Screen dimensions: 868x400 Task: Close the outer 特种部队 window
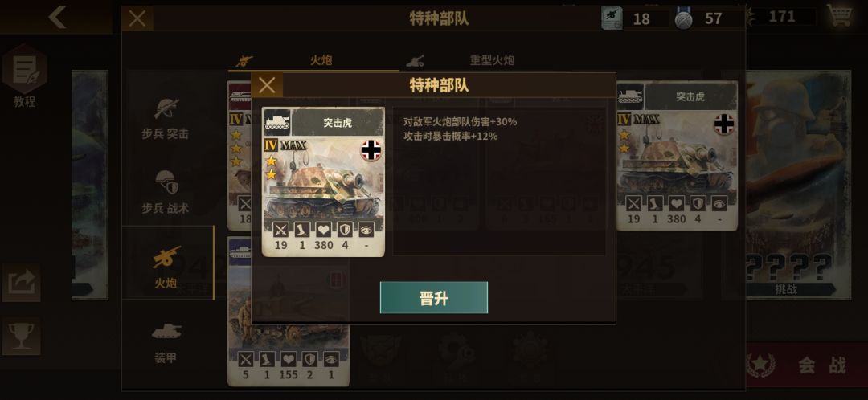[137, 18]
